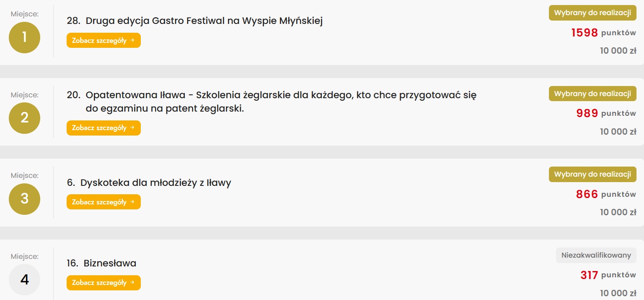644x300 pixels.
Task: Click Wybrany do realizacji badge for Gastro Festiwal
Action: click(592, 13)
